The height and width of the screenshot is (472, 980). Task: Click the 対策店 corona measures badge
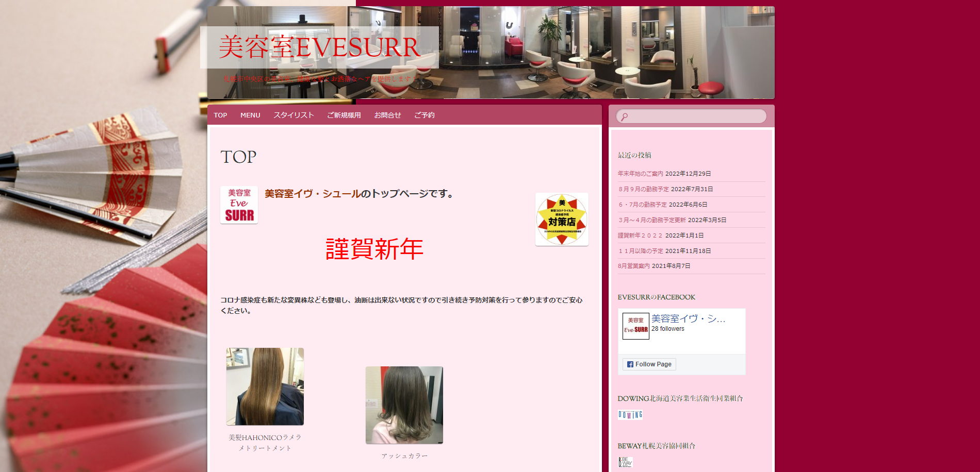[562, 220]
